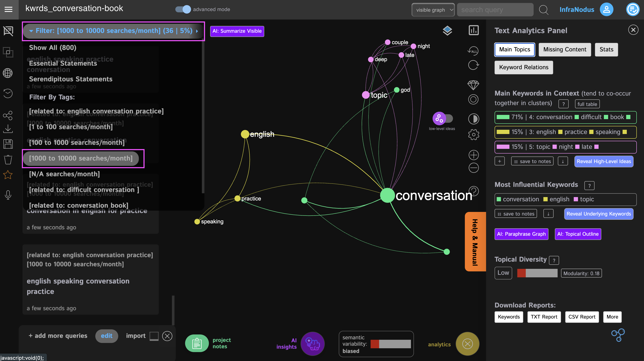Screen dimensions: 644x361
Task: Click the share graph icon
Action: (8, 115)
